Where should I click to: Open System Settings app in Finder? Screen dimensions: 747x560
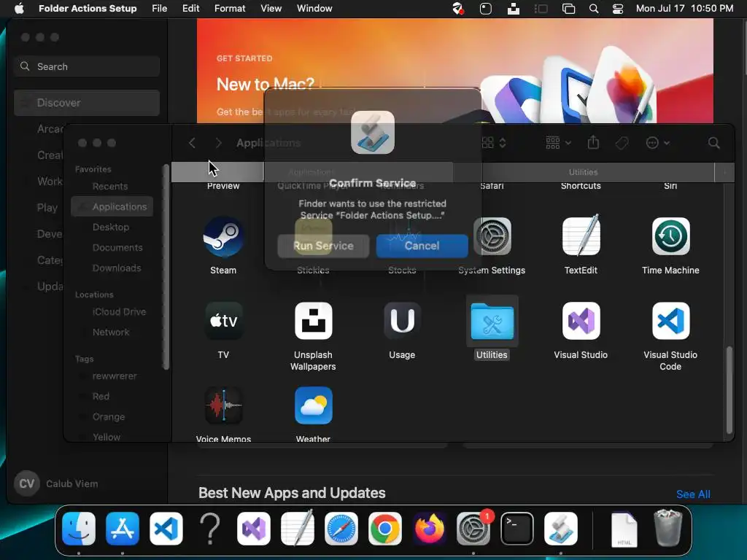[492, 236]
